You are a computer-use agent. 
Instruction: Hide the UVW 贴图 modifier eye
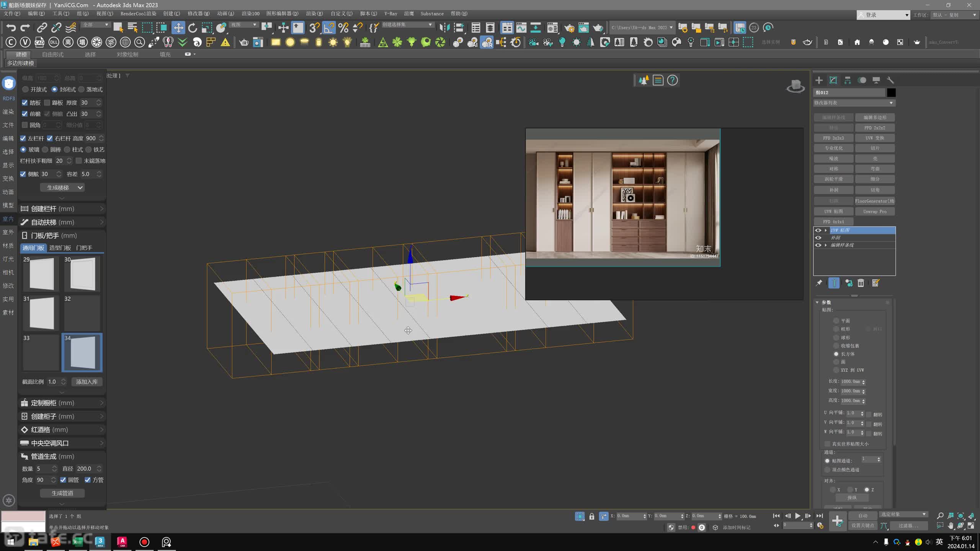click(x=818, y=230)
